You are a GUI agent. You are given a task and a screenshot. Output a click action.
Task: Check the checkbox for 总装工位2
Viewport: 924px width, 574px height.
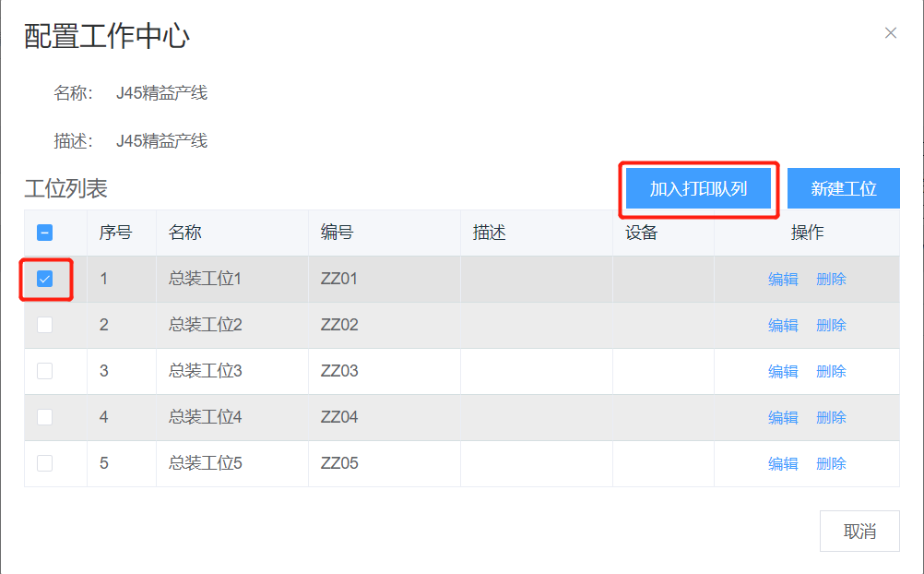click(44, 325)
